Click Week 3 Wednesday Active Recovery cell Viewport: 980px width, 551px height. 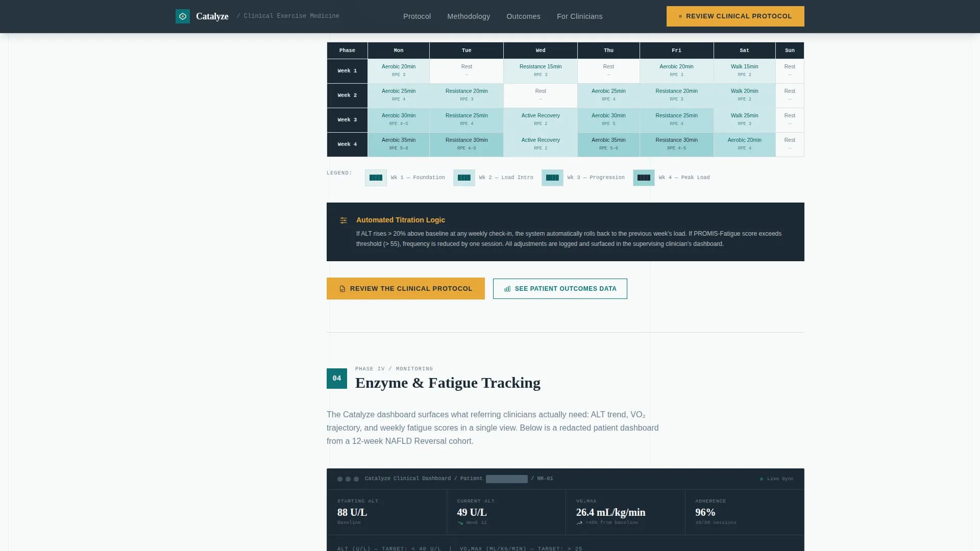541,120
